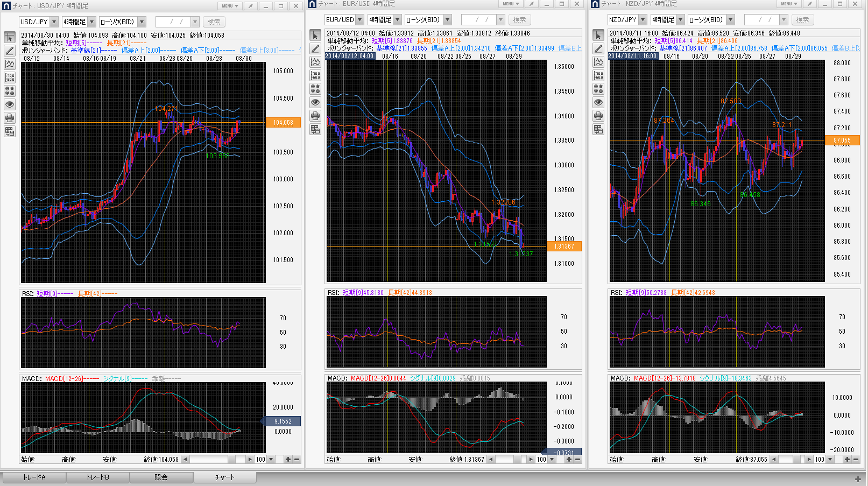The image size is (868, 486).
Task: Toggle eye visibility icon in EUR/USD chart
Action: (315, 102)
